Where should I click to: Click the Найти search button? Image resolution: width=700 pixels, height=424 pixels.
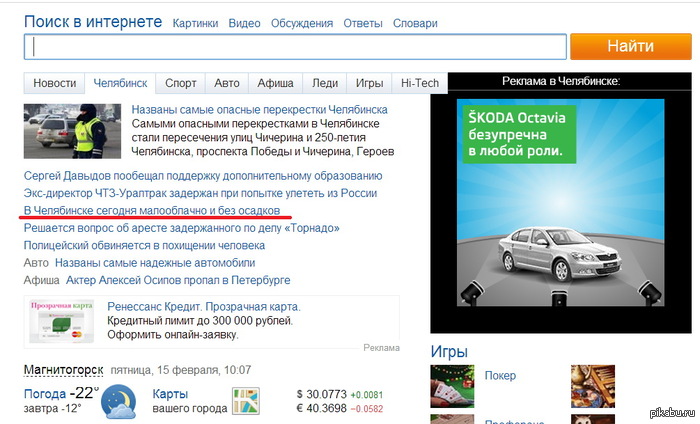click(630, 46)
